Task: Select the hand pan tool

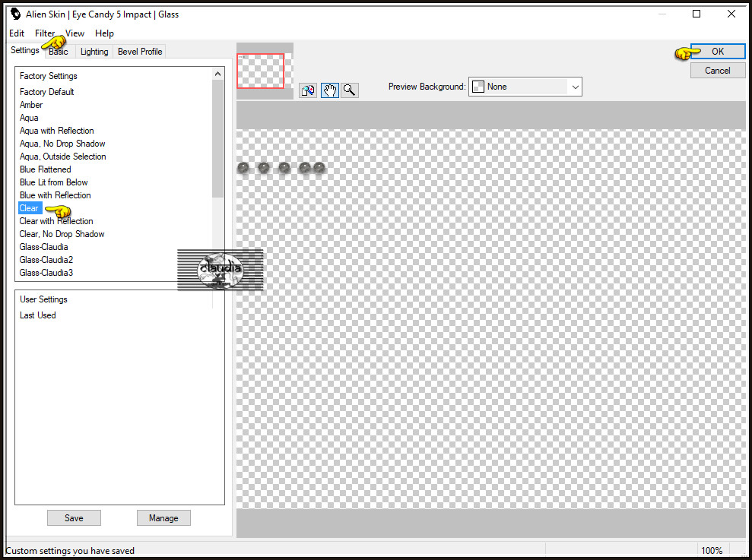Action: pyautogui.click(x=330, y=90)
